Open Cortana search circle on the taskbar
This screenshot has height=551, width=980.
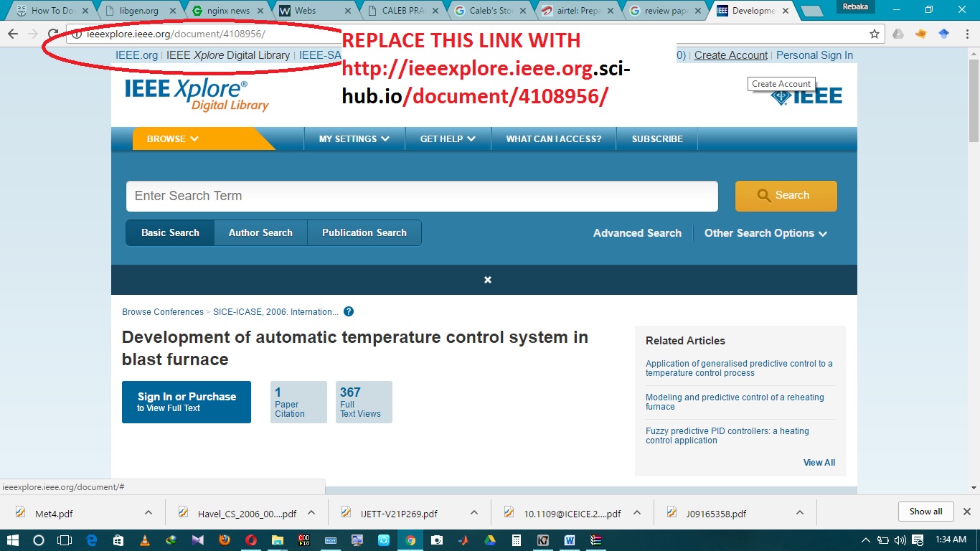39,540
